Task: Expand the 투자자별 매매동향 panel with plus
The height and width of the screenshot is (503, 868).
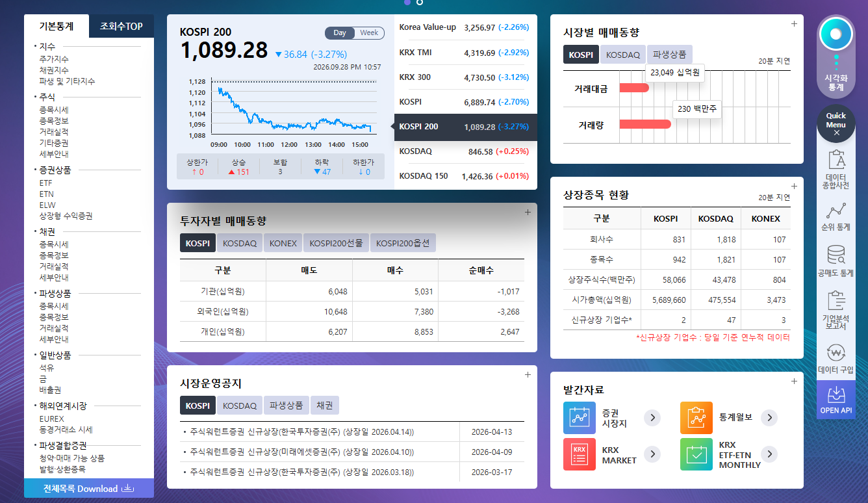Action: (x=528, y=212)
